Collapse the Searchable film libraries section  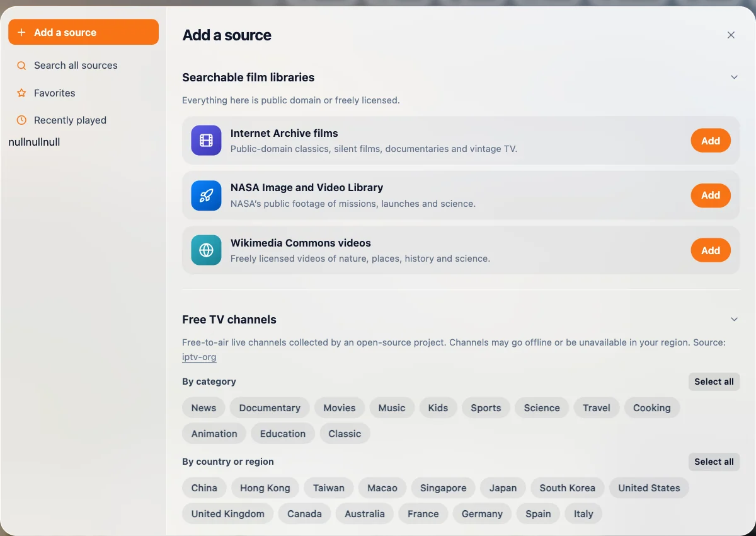[x=734, y=77]
